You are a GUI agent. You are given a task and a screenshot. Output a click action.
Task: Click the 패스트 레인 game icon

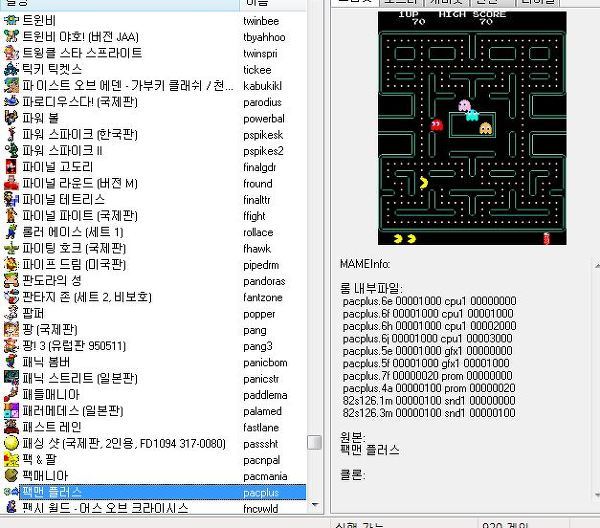pyautogui.click(x=11, y=427)
